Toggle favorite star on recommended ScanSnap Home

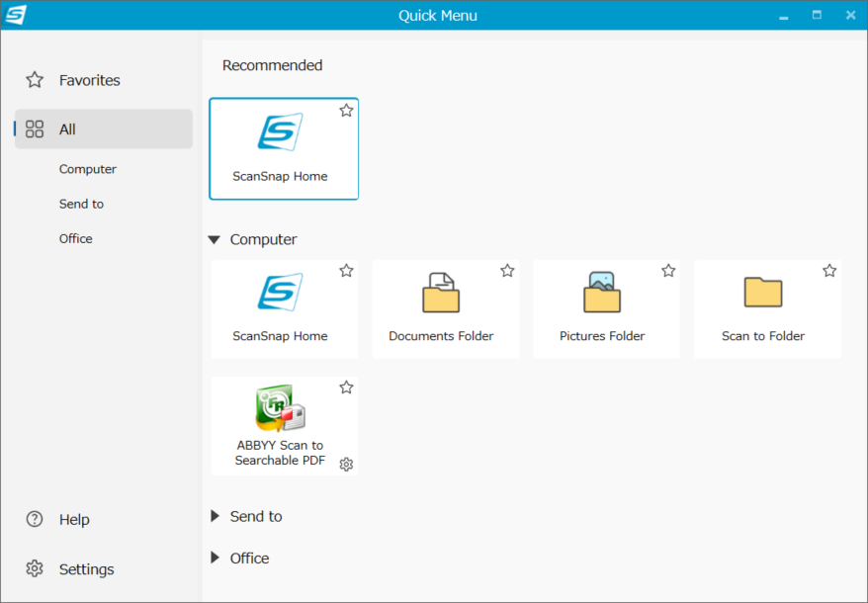346,111
